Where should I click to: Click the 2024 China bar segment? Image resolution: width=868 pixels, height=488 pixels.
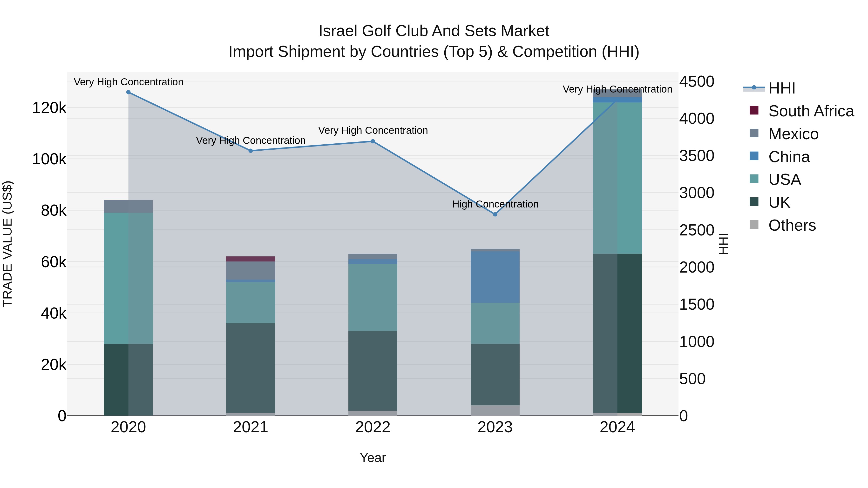pos(617,100)
